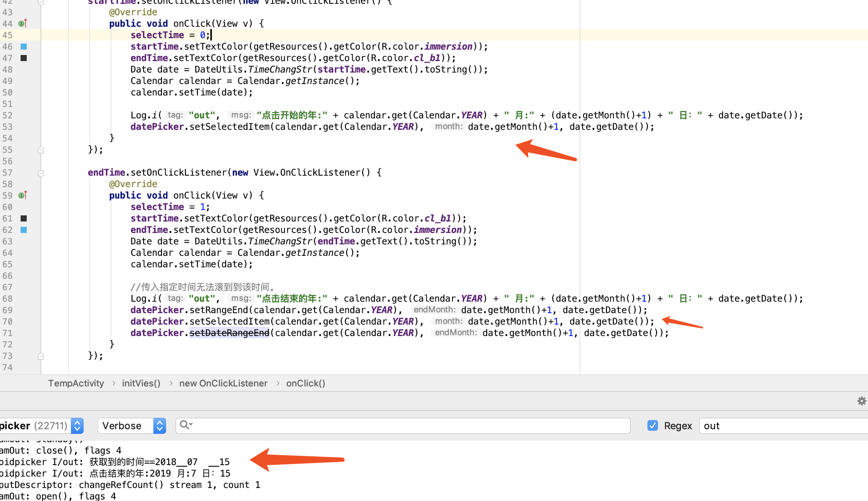Click the string "点击开始的年:" on line 52
This screenshot has width=868, height=501.
292,115
